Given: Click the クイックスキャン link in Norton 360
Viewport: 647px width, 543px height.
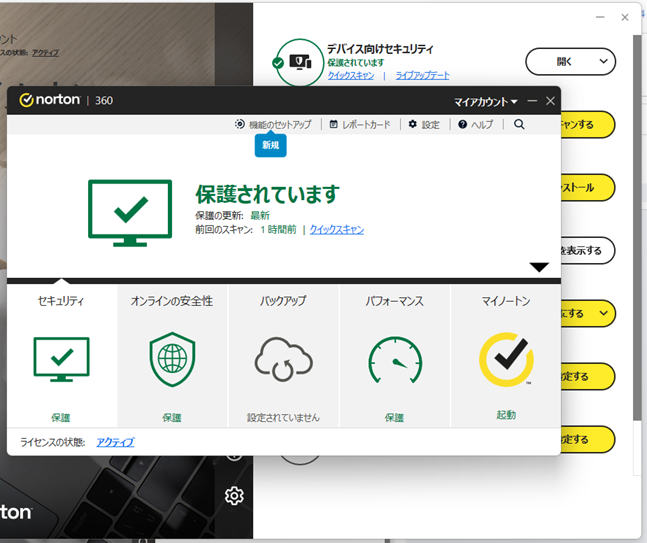Looking at the screenshot, I should (x=337, y=229).
